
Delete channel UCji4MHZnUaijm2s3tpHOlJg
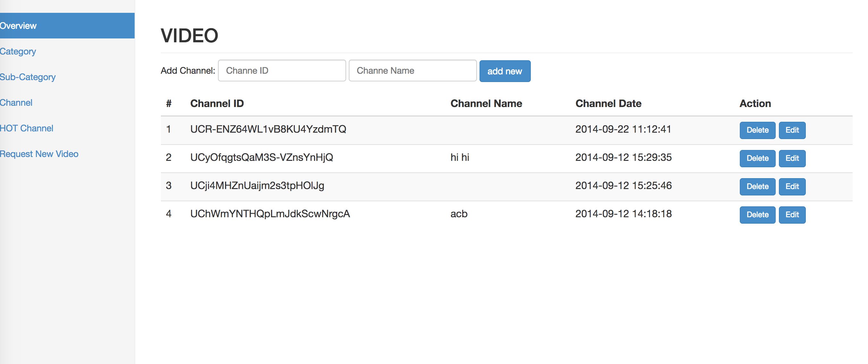click(x=757, y=186)
